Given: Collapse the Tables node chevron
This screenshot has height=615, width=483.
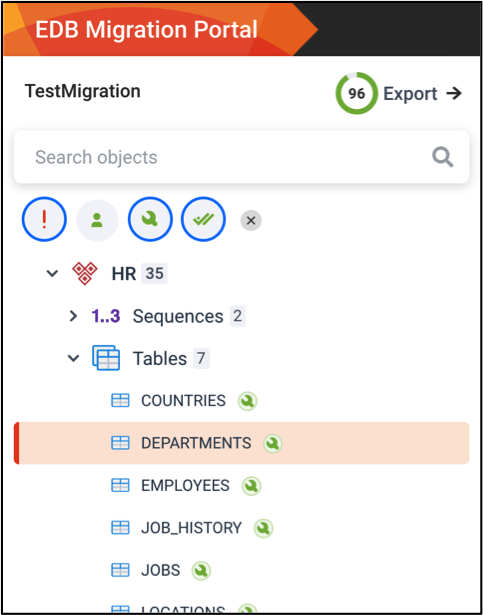Looking at the screenshot, I should 73,358.
